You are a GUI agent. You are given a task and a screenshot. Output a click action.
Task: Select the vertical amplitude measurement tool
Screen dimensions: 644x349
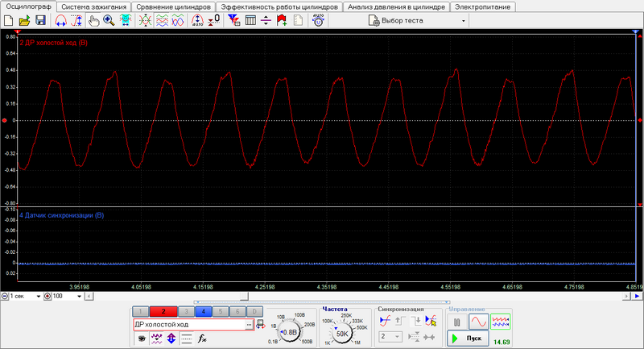pyautogui.click(x=76, y=20)
